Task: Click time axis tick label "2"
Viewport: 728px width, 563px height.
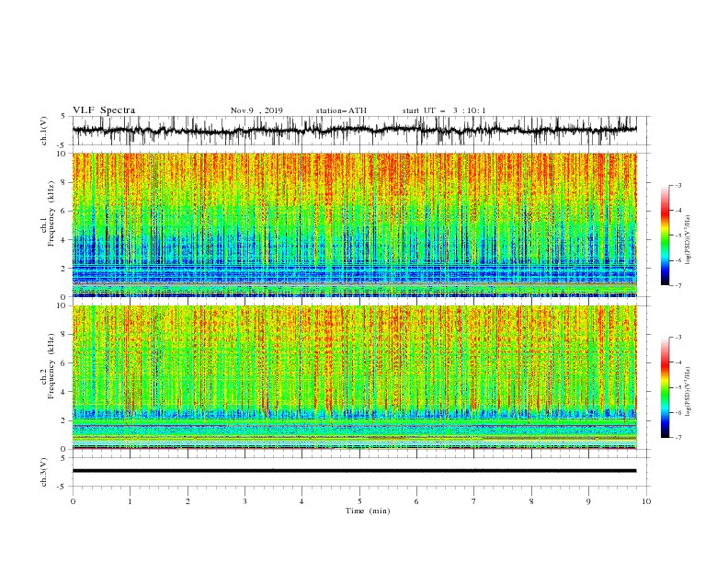Action: pyautogui.click(x=188, y=501)
